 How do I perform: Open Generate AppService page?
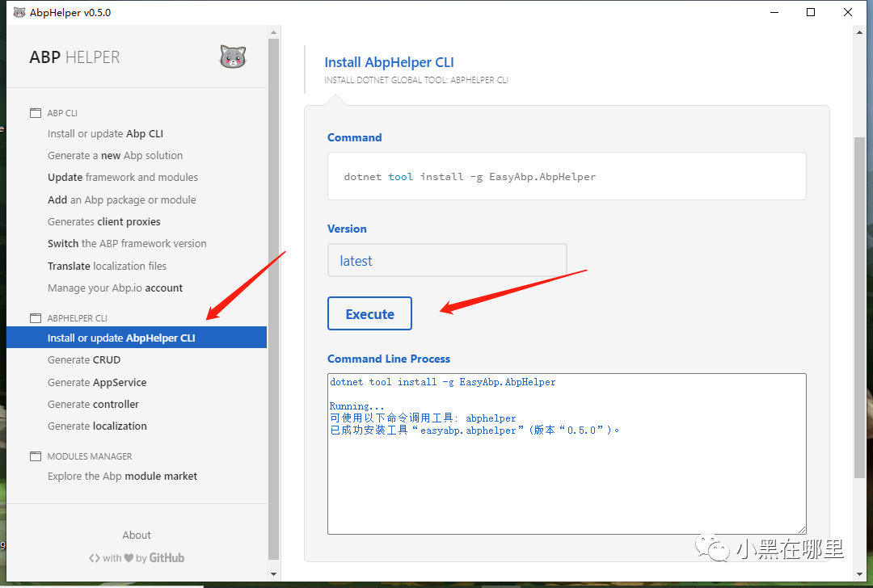pyautogui.click(x=97, y=382)
